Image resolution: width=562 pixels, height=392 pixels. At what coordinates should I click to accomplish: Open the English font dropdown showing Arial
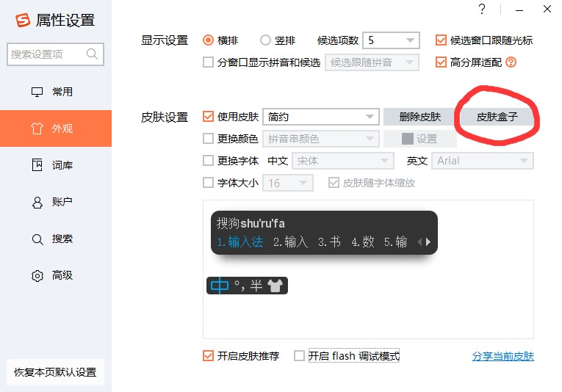[x=483, y=161]
